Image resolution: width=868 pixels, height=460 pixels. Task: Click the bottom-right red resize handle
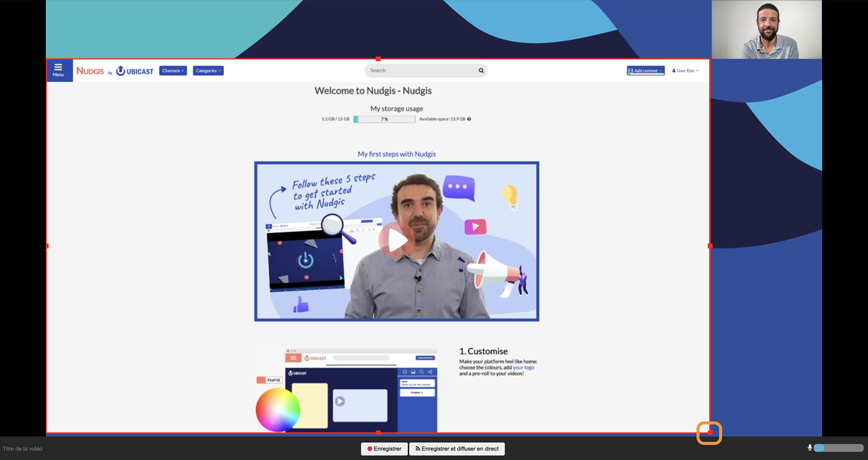(710, 433)
